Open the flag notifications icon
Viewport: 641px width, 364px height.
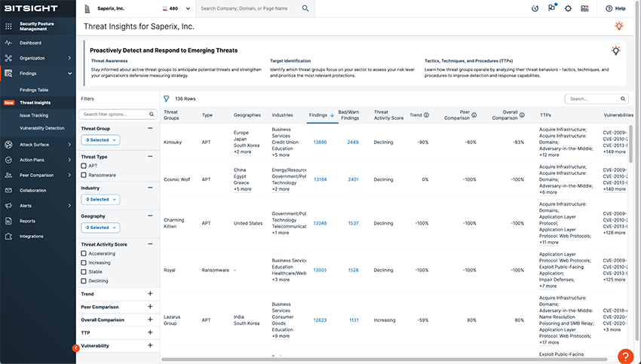pos(551,8)
